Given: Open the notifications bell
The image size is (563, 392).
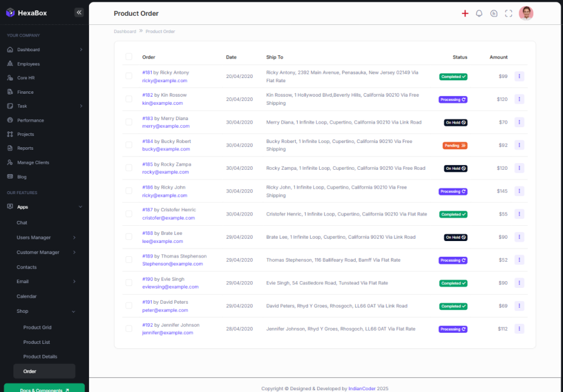Looking at the screenshot, I should [479, 13].
